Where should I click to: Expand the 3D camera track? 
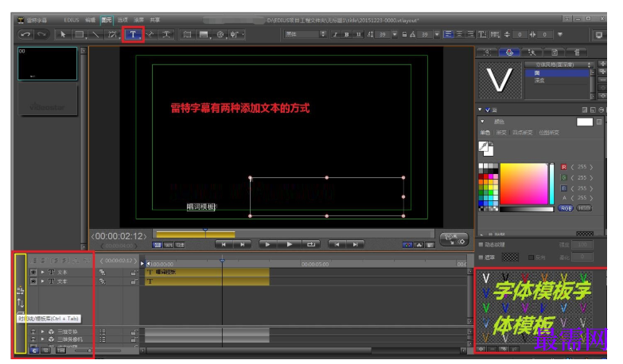[x=42, y=339]
